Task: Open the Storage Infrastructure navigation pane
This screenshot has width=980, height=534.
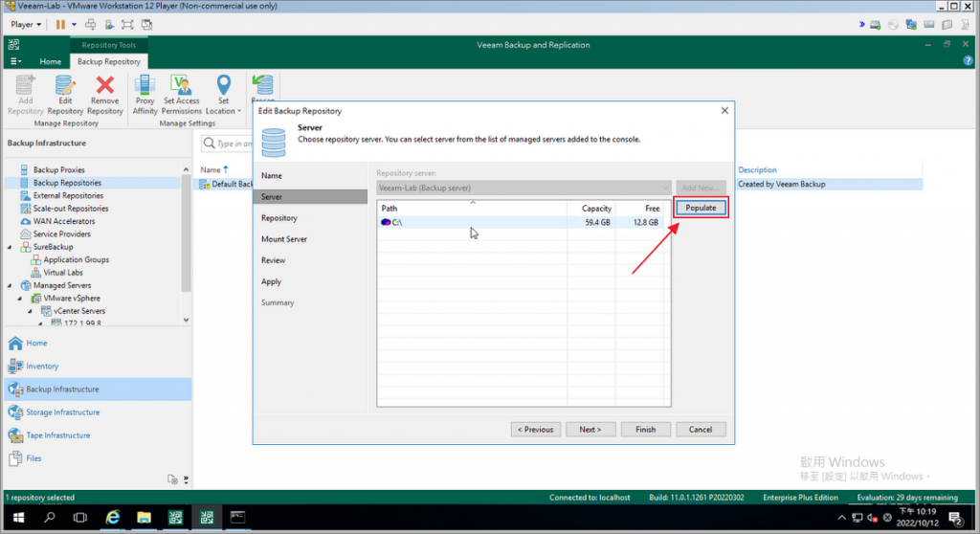Action: coord(99,412)
